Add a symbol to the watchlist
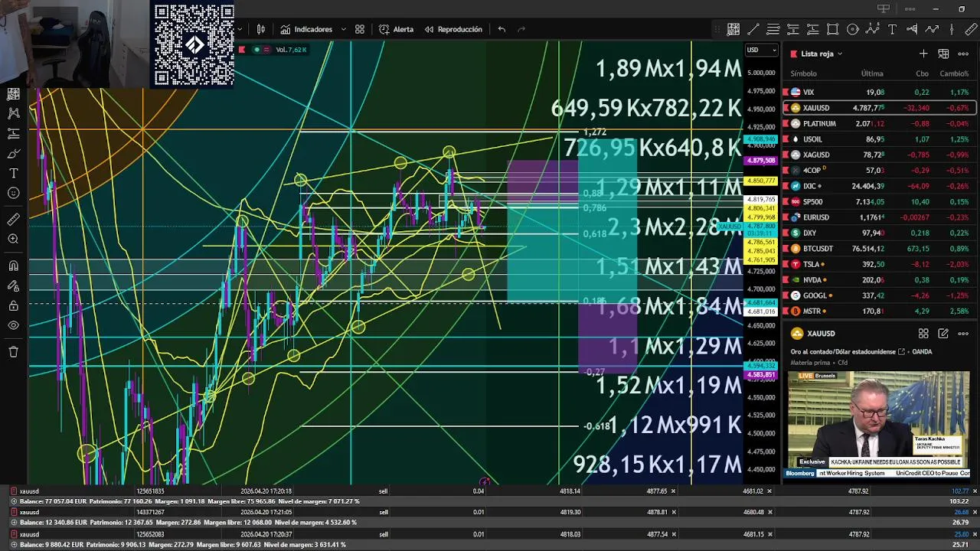This screenshot has height=551, width=980. (x=923, y=54)
